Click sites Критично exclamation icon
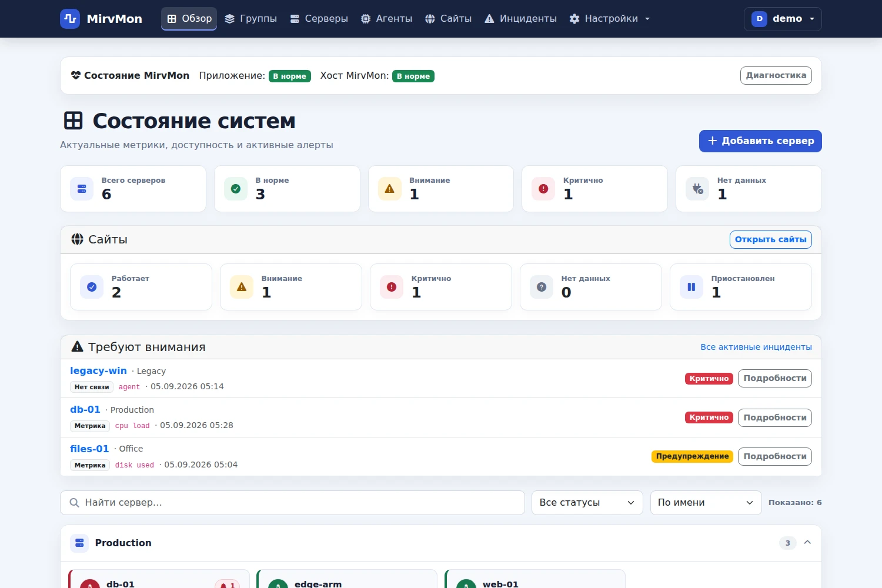Viewport: 882px width, 588px height. [x=392, y=287]
